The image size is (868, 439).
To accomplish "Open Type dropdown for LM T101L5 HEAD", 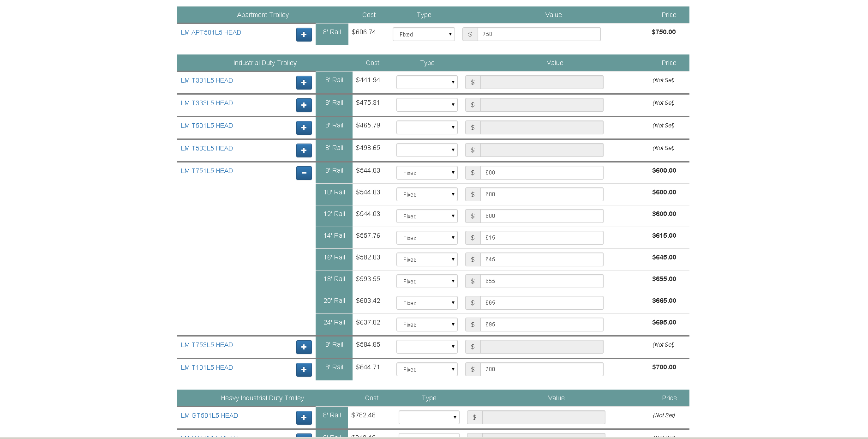I will 427,369.
